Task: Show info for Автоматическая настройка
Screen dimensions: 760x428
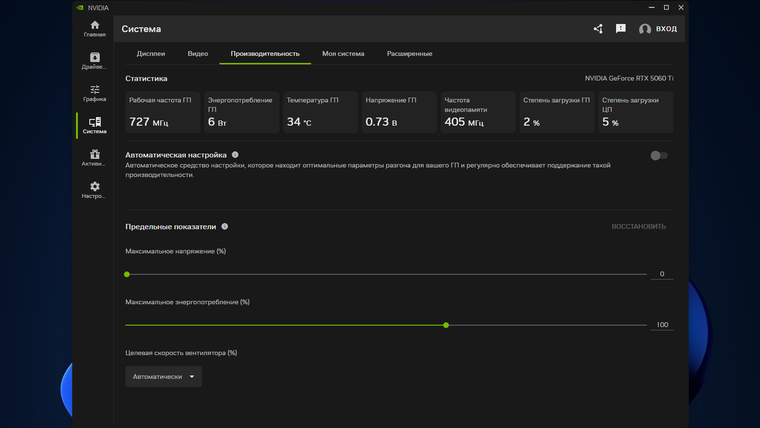Action: click(x=235, y=155)
